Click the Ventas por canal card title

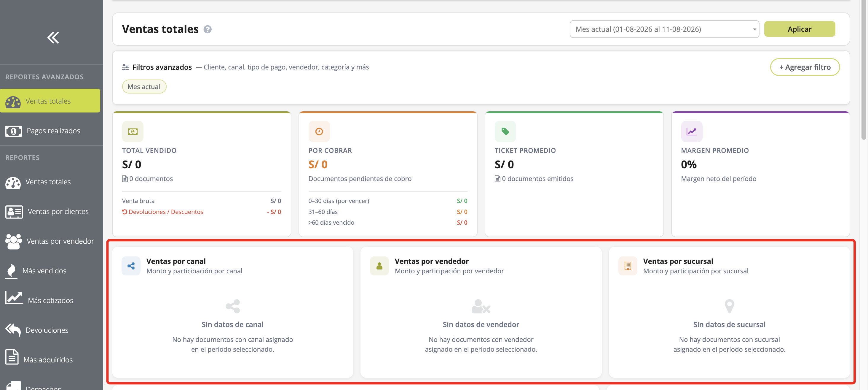176,261
